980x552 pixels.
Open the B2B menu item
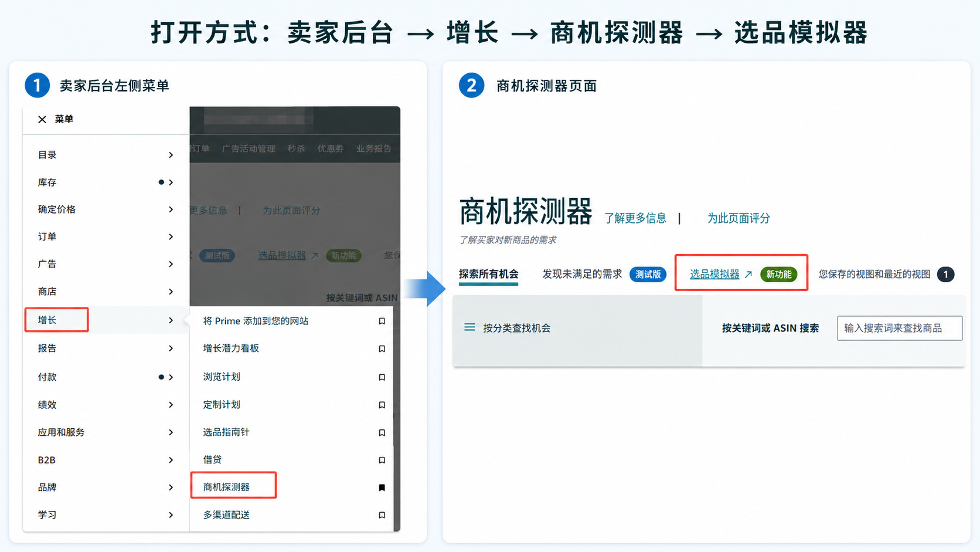pyautogui.click(x=47, y=460)
